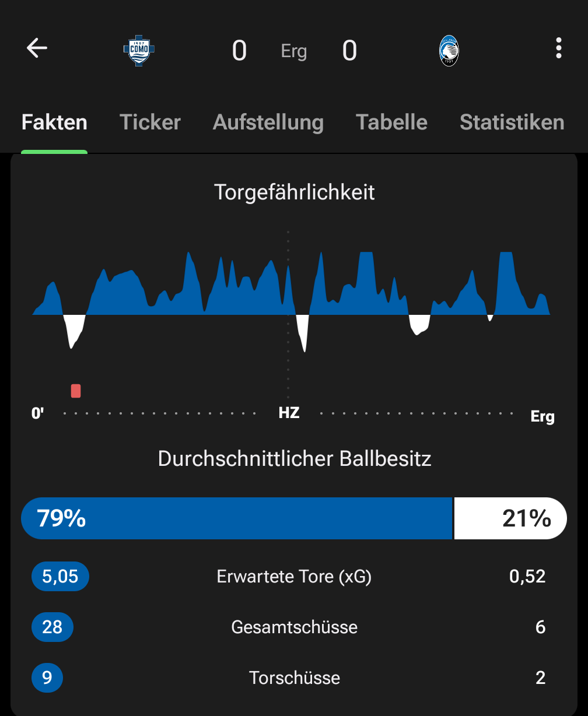Tap the 5,05 xG badge
The image size is (588, 716).
[x=60, y=577]
